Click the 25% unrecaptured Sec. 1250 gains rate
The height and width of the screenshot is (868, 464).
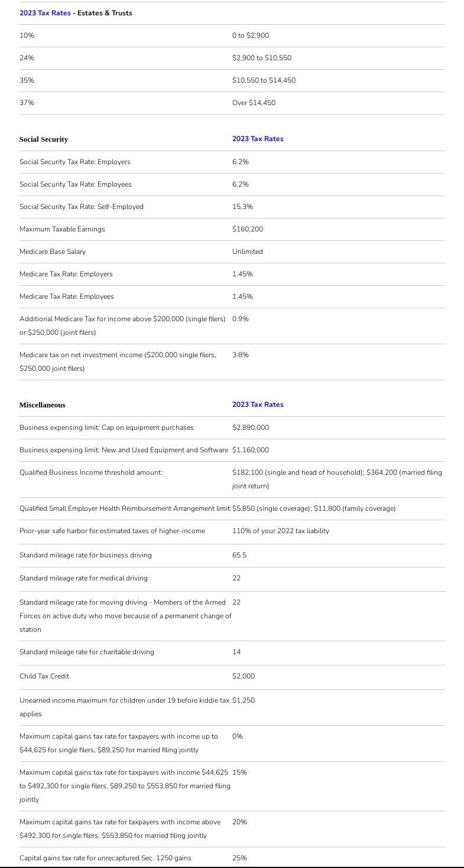(x=239, y=858)
